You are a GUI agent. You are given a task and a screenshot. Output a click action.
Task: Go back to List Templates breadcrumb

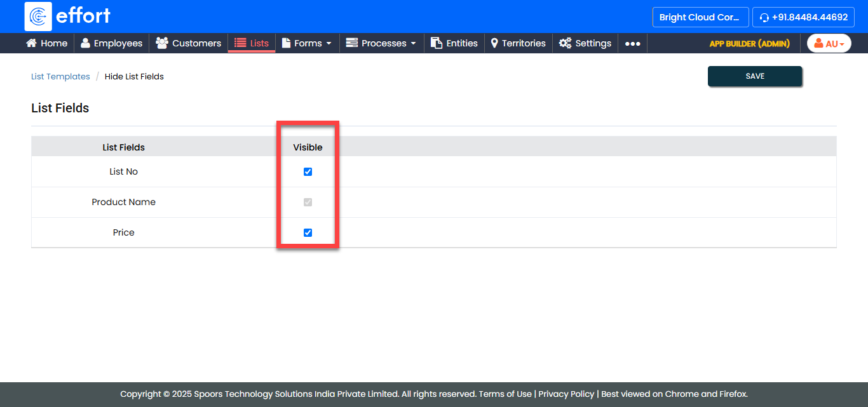(60, 76)
